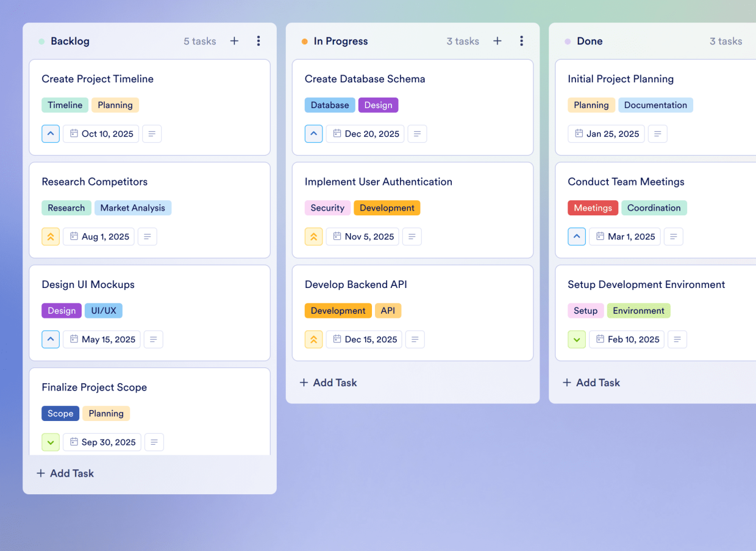Screen dimensions: 756x551
Task: Click the calendar icon on Develop Backend API
Action: (336, 339)
